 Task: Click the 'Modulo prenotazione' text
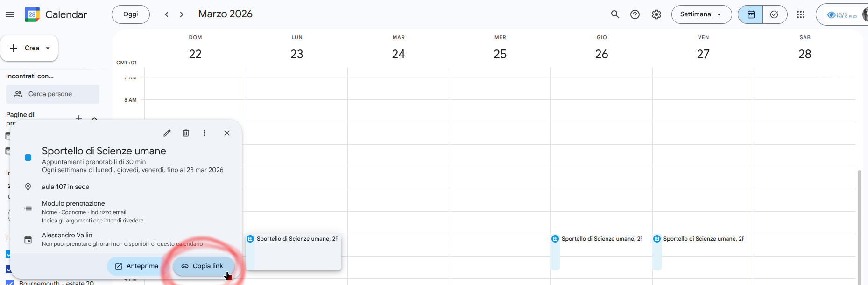(x=73, y=203)
